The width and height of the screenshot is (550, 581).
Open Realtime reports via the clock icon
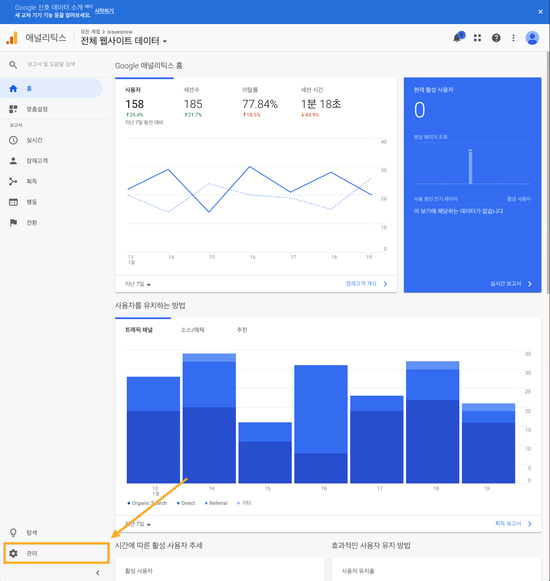13,140
